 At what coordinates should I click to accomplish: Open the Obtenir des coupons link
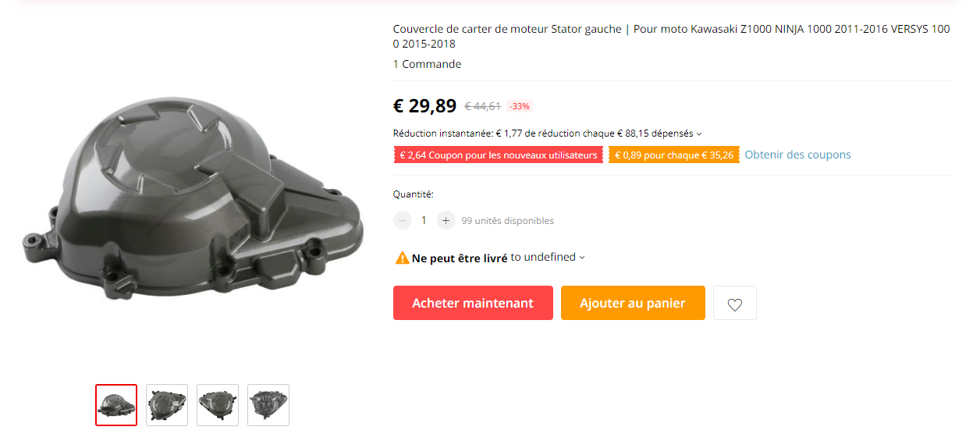coord(797,155)
